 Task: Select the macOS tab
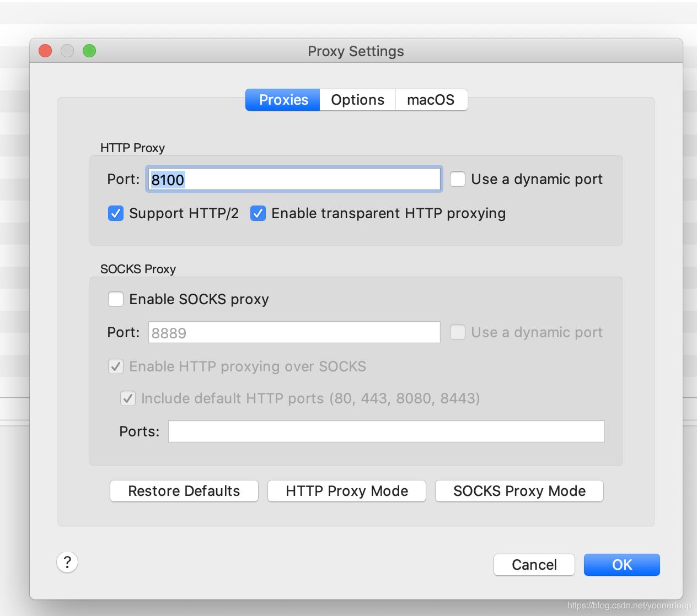click(x=431, y=100)
